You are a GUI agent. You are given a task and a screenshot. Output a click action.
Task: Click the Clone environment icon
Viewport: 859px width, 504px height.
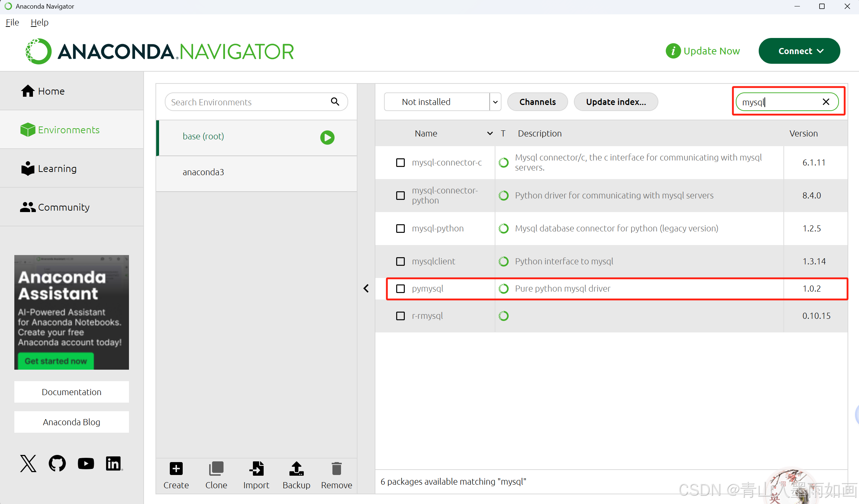[x=216, y=469]
